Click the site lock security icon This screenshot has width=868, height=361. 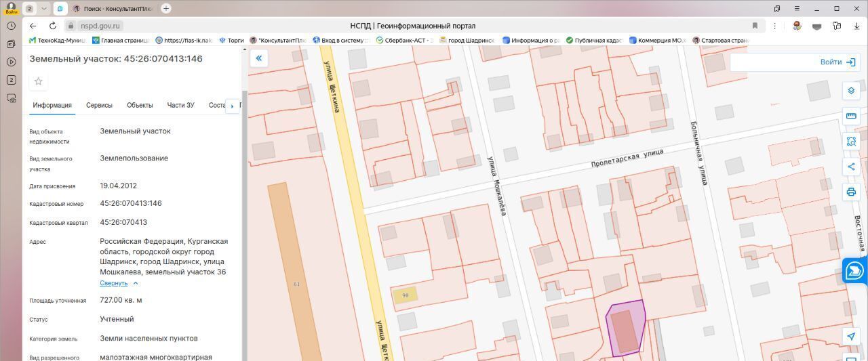[x=71, y=26]
